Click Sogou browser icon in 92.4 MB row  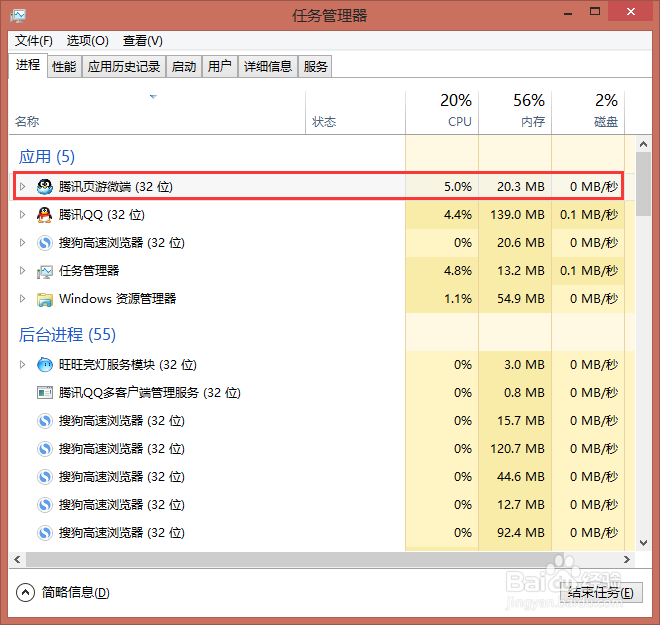pos(45,533)
